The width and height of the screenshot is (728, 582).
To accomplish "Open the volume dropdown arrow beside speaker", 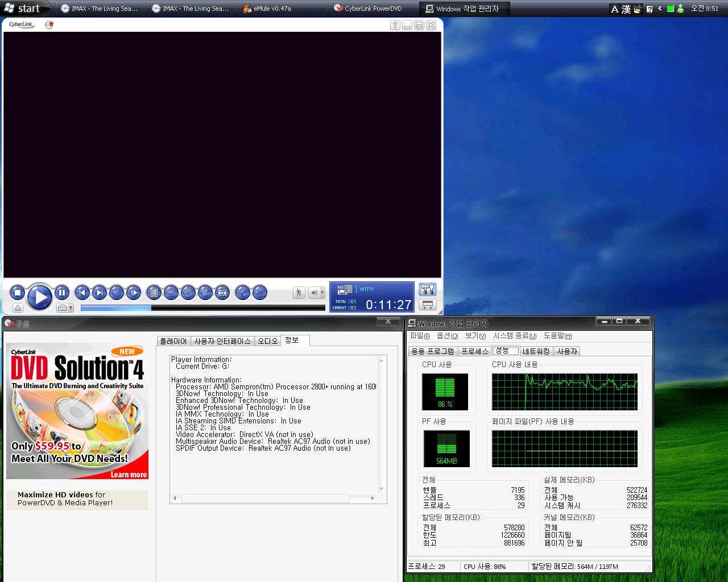I will 322,293.
